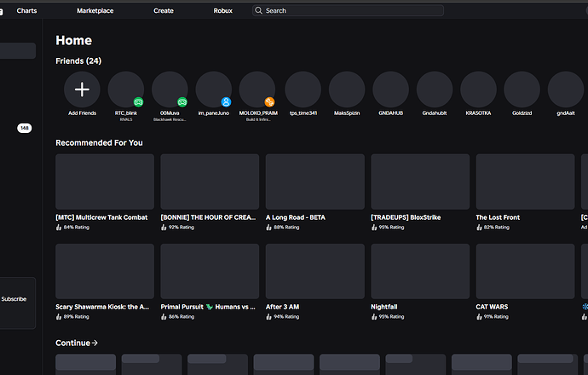Click the 'CAT WARS' title text
Viewport: 588px width, 375px height.
[x=492, y=307]
